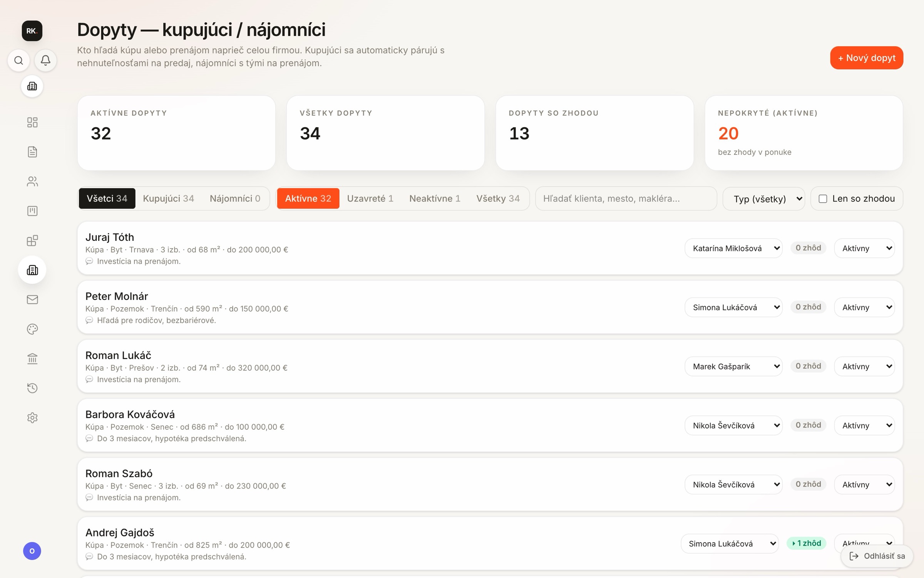Open Barbora Kováčová inquiry name
The height and width of the screenshot is (578, 924).
point(130,414)
